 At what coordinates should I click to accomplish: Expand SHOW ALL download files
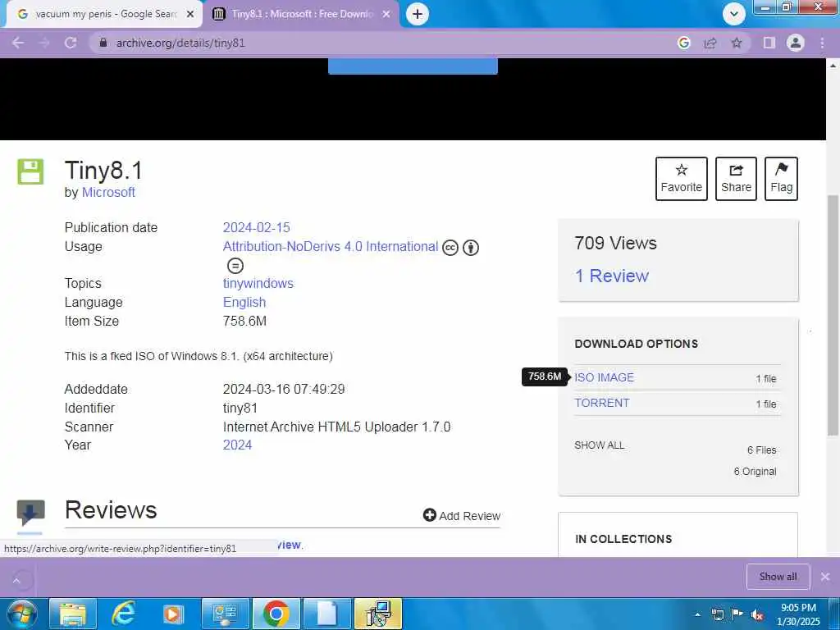pos(600,445)
